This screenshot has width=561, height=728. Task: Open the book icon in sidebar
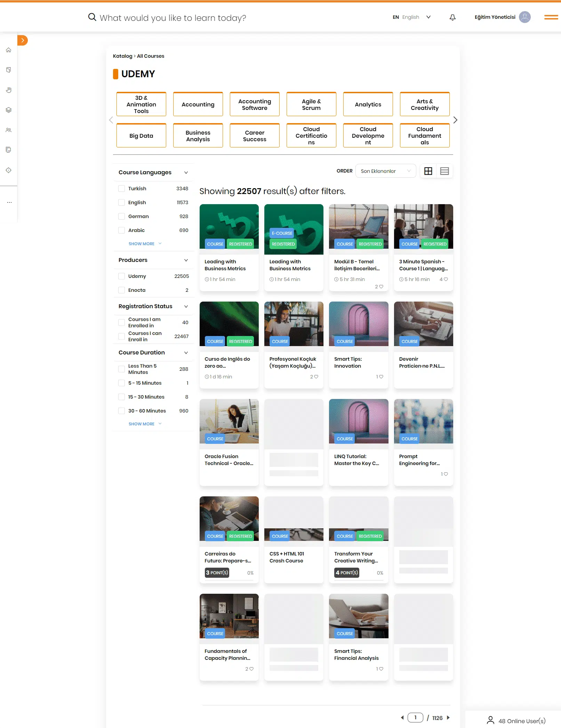[x=9, y=70]
